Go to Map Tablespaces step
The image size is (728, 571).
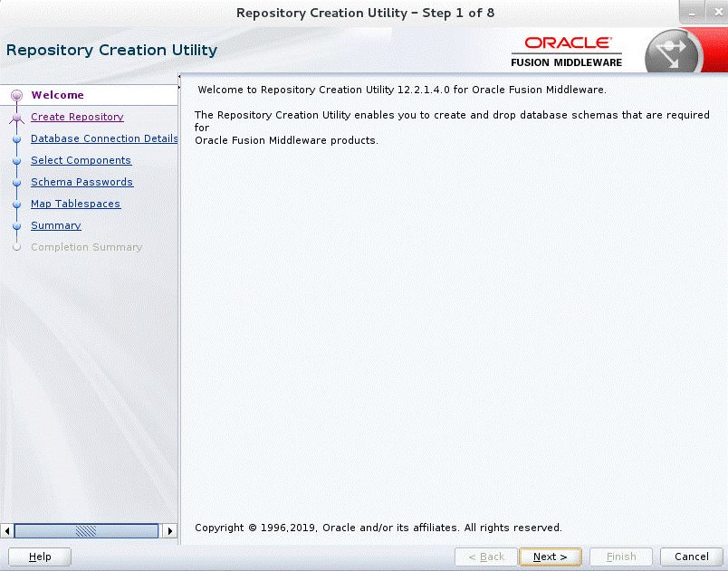coord(76,205)
